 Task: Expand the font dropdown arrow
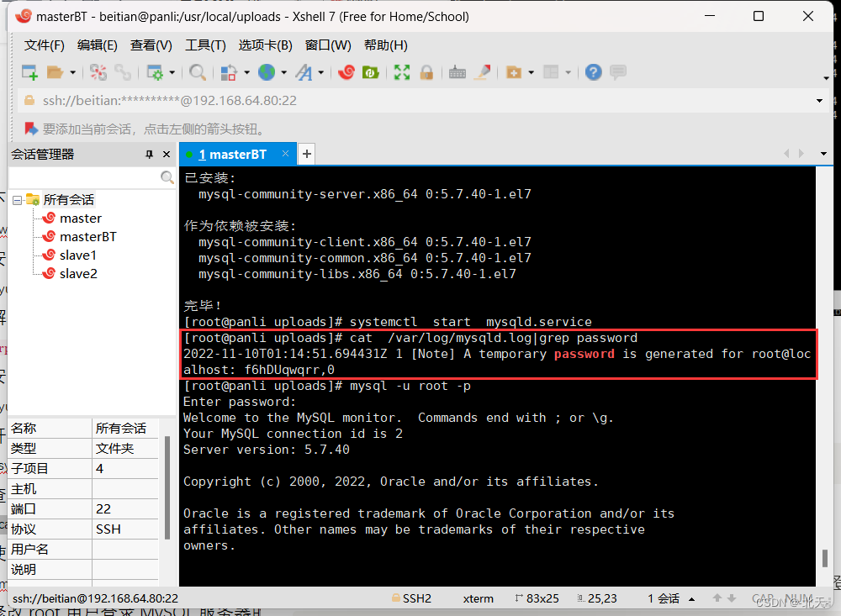tap(320, 72)
